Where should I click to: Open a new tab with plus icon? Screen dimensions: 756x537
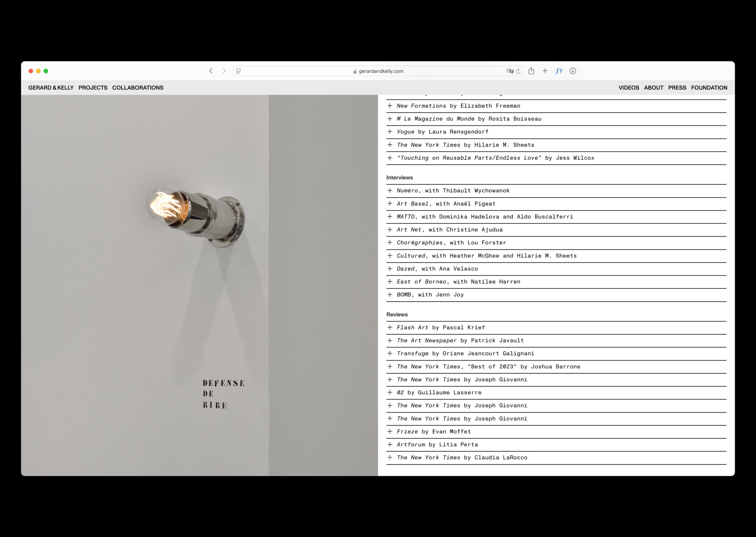click(545, 71)
